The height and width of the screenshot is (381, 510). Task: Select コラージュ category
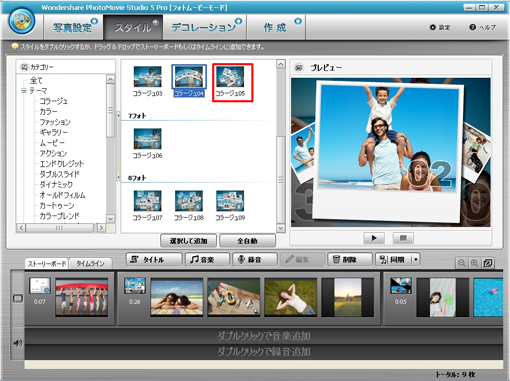pos(53,101)
